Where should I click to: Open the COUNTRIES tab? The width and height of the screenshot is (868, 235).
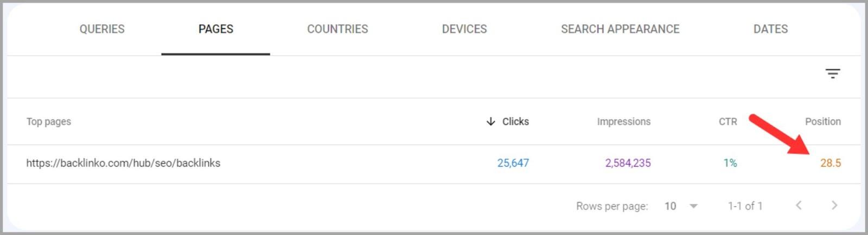coord(337,29)
